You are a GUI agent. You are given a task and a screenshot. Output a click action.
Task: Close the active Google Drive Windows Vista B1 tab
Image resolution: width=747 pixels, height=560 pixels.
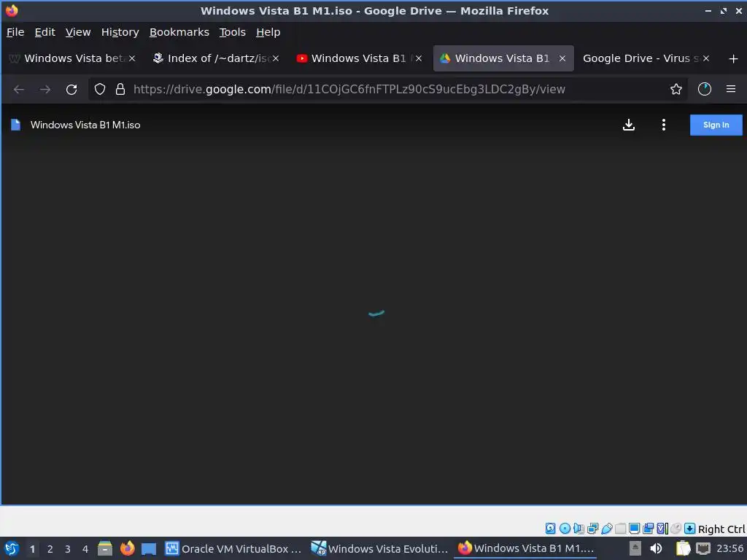[562, 58]
